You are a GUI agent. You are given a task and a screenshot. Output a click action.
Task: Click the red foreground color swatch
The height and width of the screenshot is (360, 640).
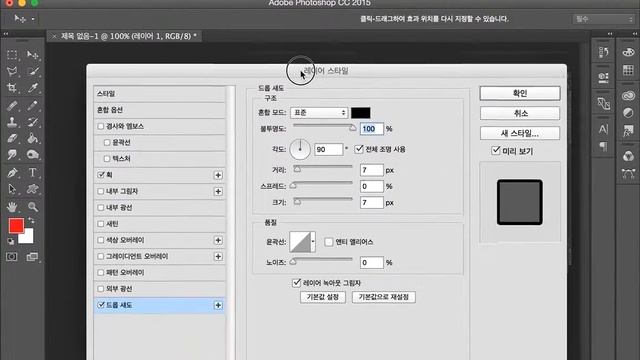coord(16,225)
